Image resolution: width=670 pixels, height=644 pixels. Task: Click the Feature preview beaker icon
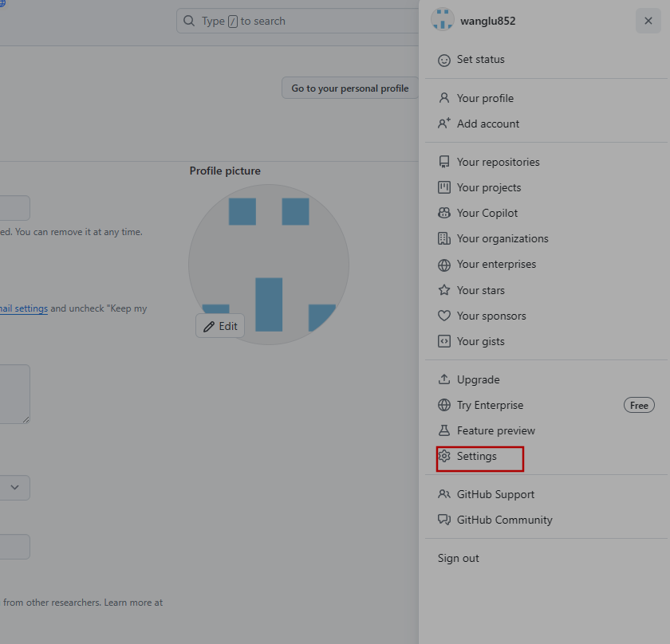[x=444, y=430]
